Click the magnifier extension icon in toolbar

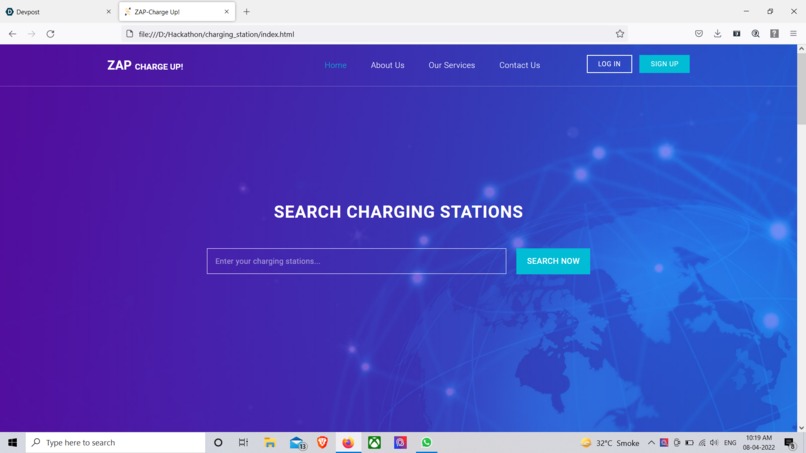point(756,33)
